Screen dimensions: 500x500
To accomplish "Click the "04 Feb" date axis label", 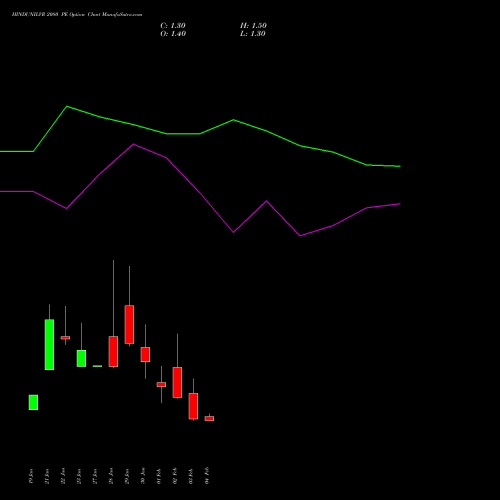I will pyautogui.click(x=207, y=475).
